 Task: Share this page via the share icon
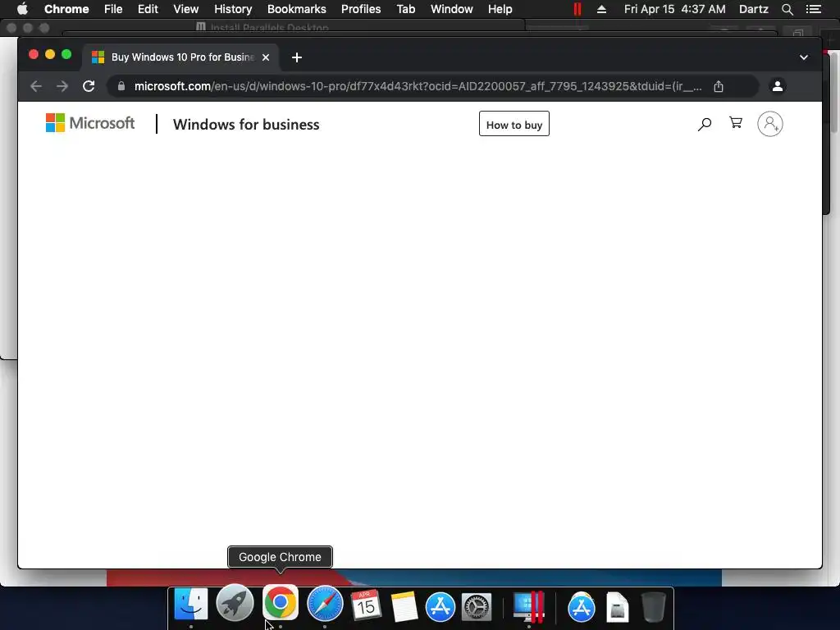[719, 86]
